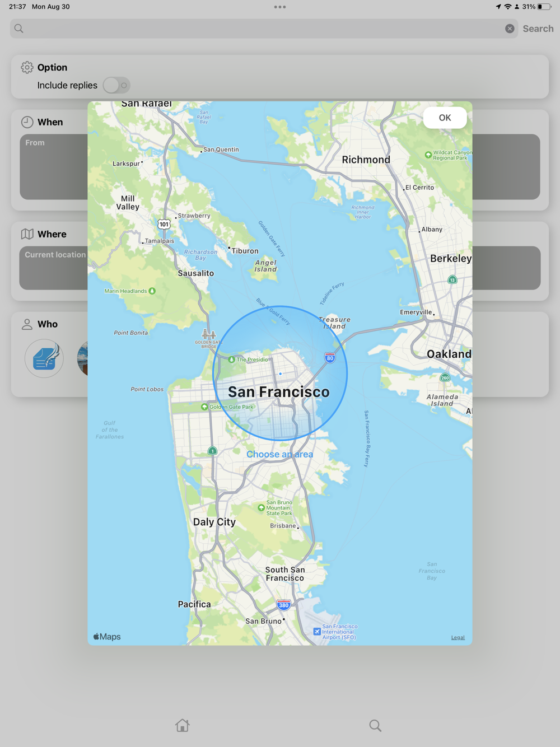Tap the Point Lobos label
This screenshot has height=747, width=560.
[x=147, y=389]
